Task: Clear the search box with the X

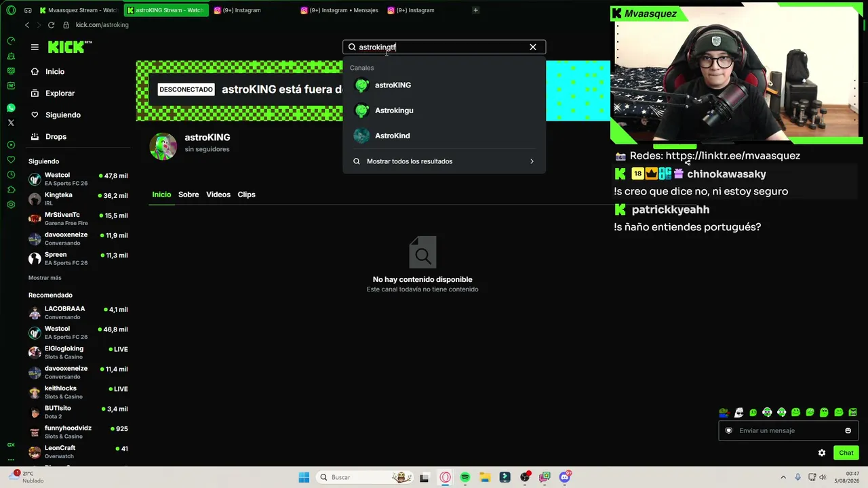Action: [x=533, y=47]
